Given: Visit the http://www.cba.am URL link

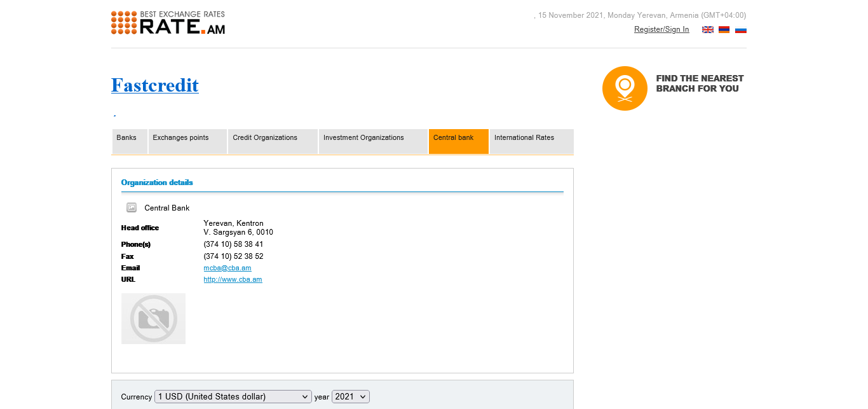Looking at the screenshot, I should coord(233,280).
